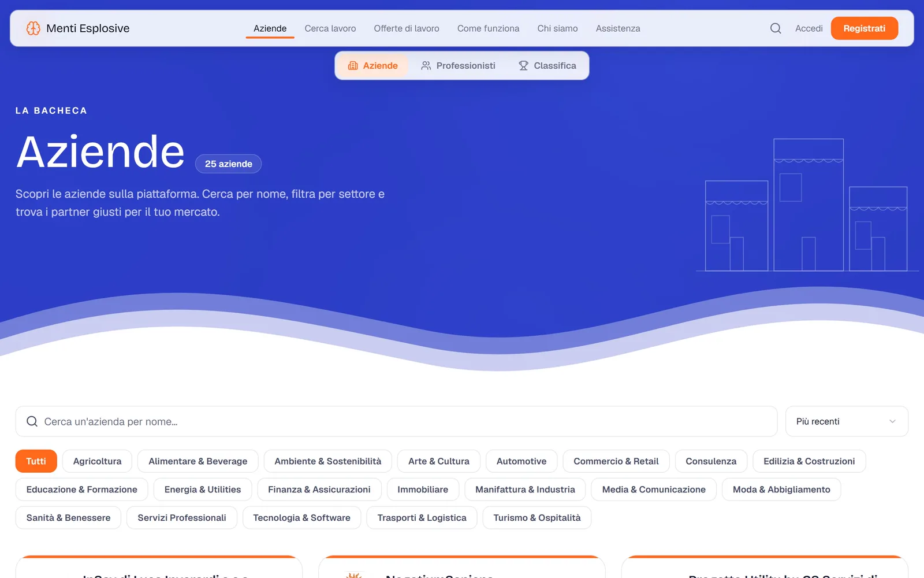Filter by Agricoltura sector
The width and height of the screenshot is (924, 578).
(x=97, y=461)
